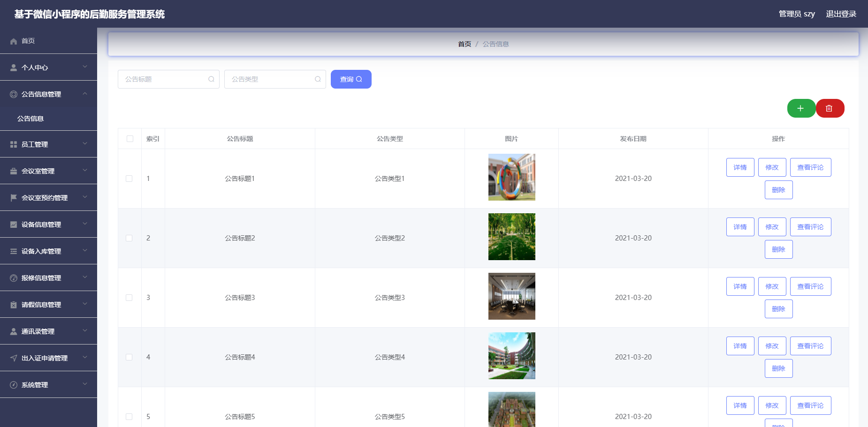868x427 pixels.
Task: Click 详情 for 公告标题5
Action: 740,405
